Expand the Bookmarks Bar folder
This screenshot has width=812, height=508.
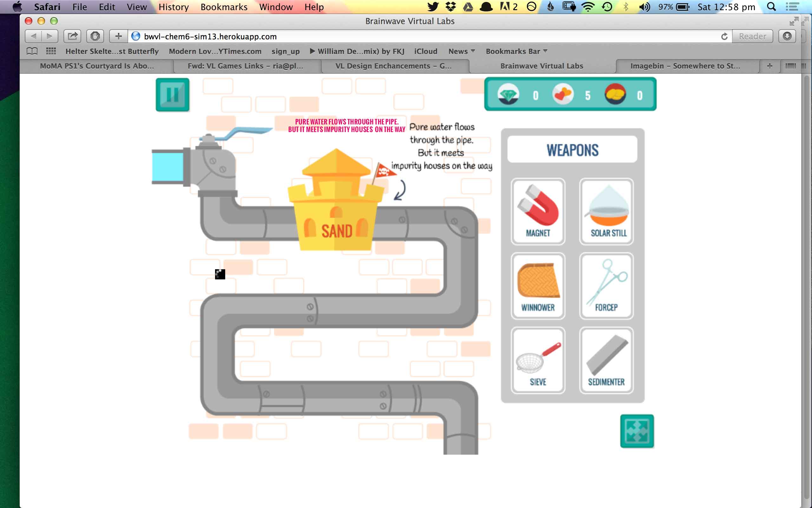[516, 51]
